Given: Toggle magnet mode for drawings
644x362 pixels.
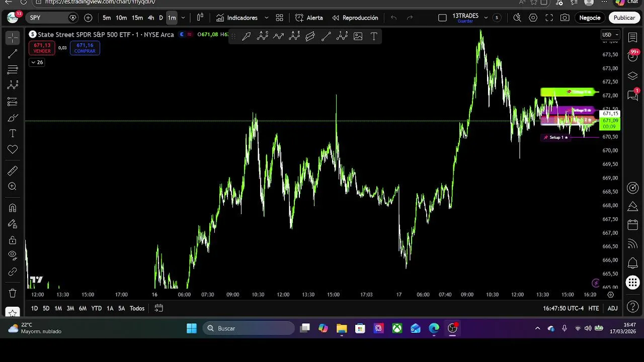Looking at the screenshot, I should (x=13, y=208).
